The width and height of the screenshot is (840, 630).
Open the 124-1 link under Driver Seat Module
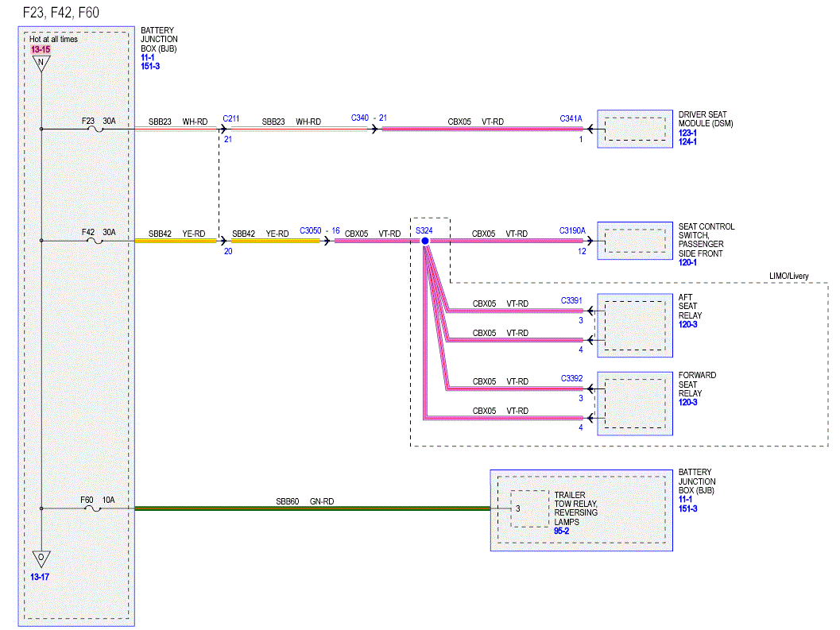(687, 142)
